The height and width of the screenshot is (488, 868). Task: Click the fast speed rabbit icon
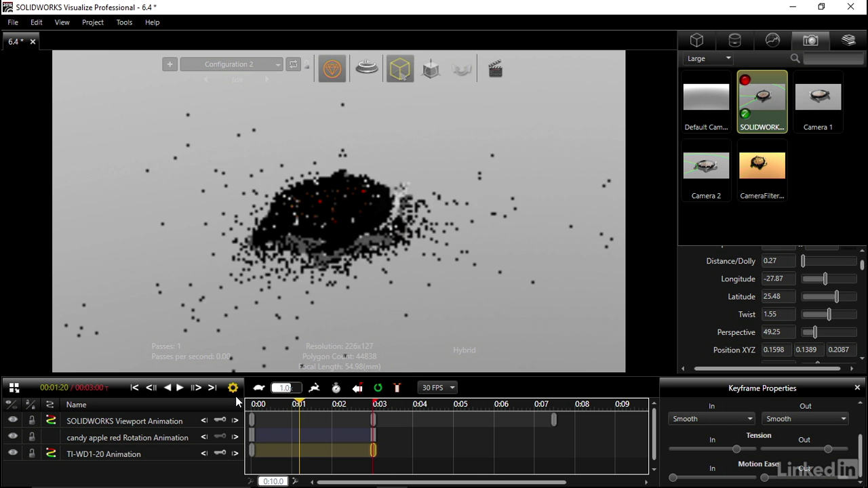pyautogui.click(x=314, y=388)
